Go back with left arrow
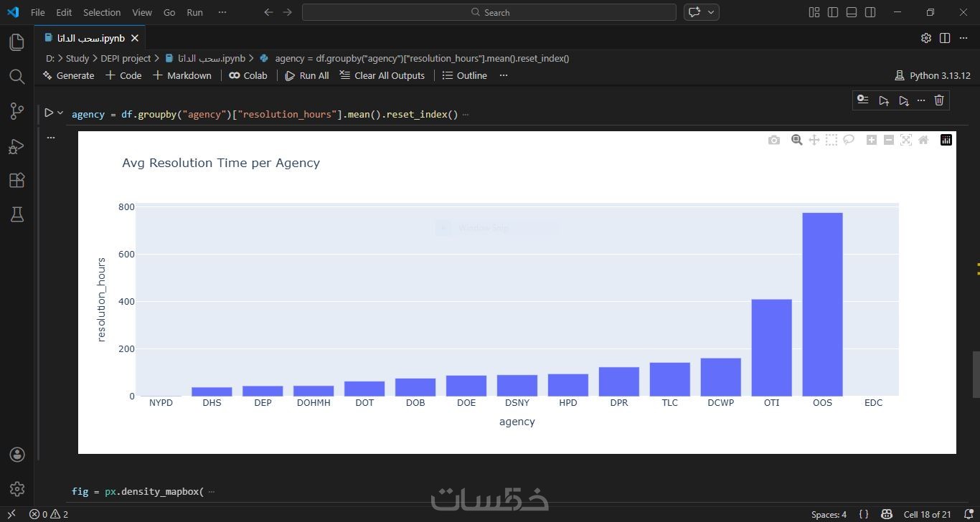Viewport: 980px width, 522px height. (268, 12)
